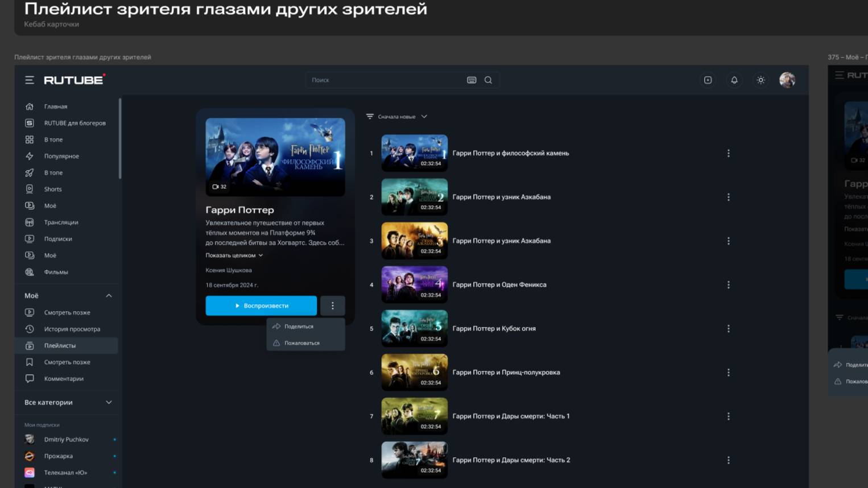Click the filter icon beside Сначала новые
868x488 pixels.
[370, 117]
